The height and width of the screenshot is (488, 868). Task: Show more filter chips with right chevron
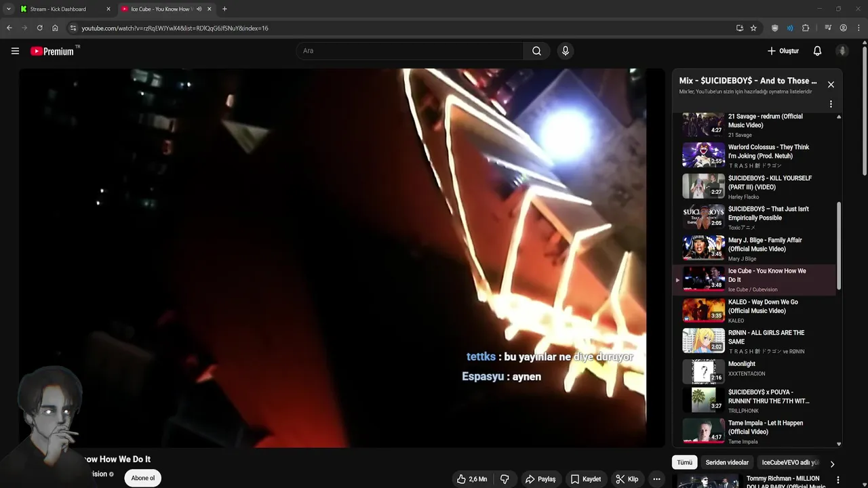(832, 464)
